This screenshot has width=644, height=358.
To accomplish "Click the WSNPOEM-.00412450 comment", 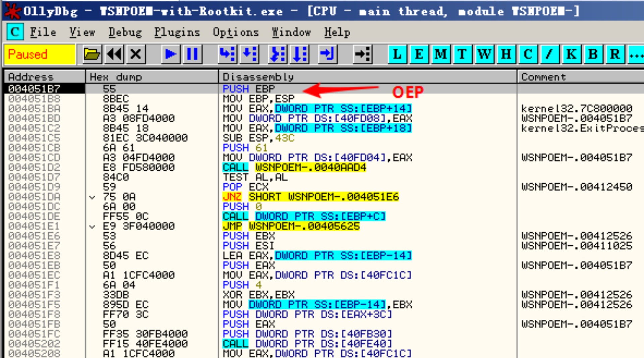I will point(577,187).
